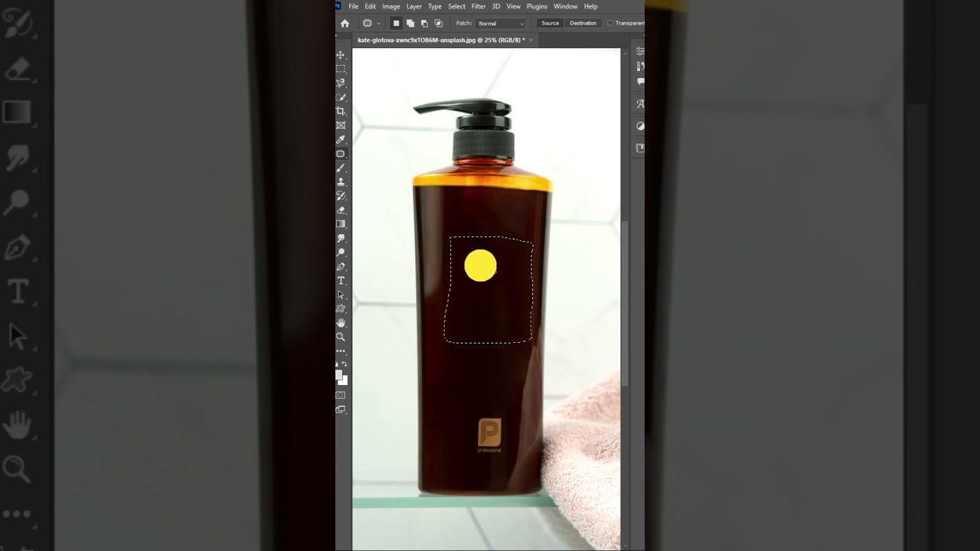Set patch mode to Destination
Image resolution: width=980 pixels, height=551 pixels.
point(583,23)
